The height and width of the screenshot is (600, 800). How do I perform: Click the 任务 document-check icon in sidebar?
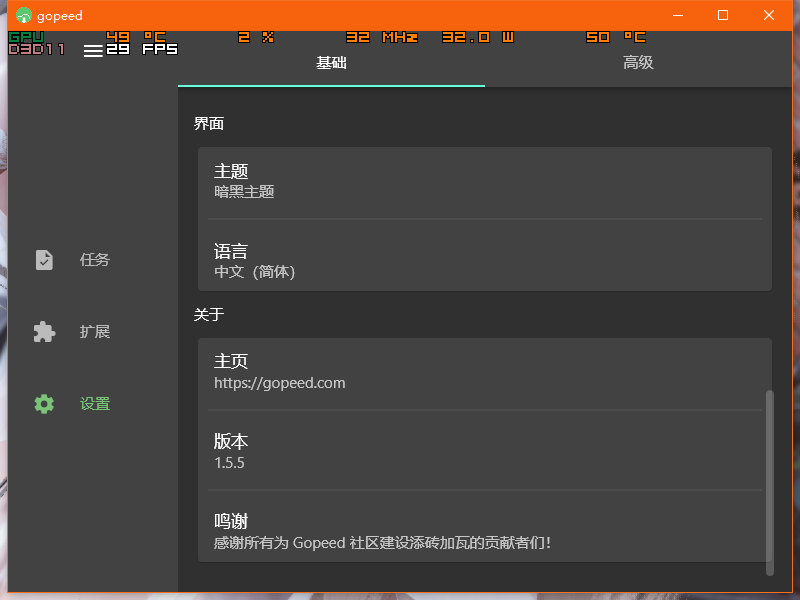point(44,260)
